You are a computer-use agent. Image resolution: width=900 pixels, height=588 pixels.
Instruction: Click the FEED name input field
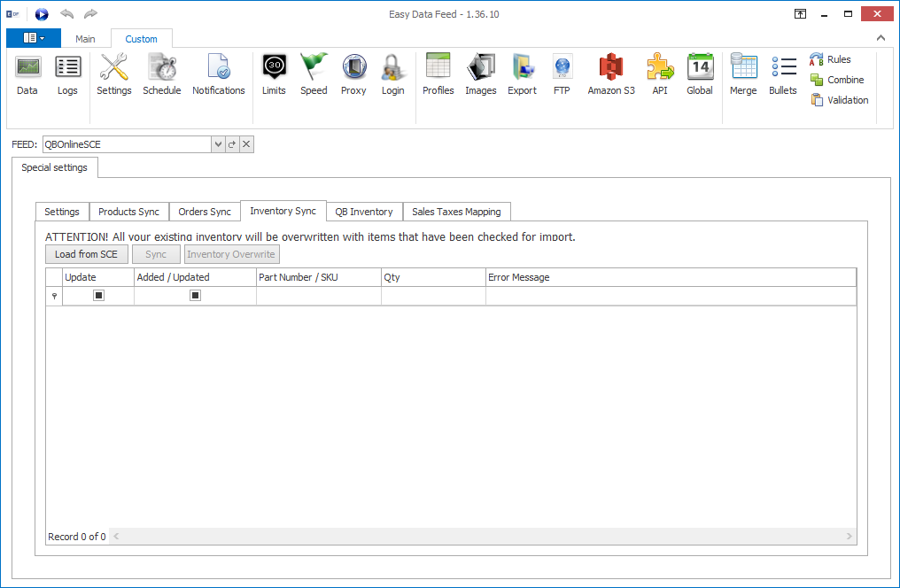click(127, 144)
